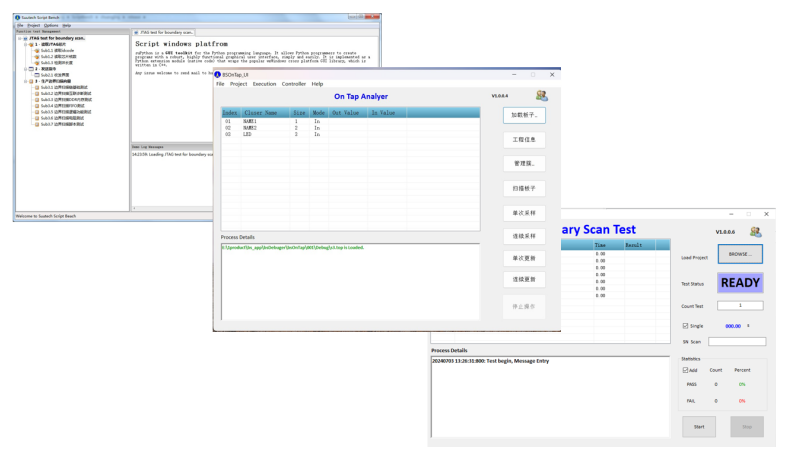
Task: Toggle the Add checkbox in Statistics
Action: pyautogui.click(x=684, y=370)
